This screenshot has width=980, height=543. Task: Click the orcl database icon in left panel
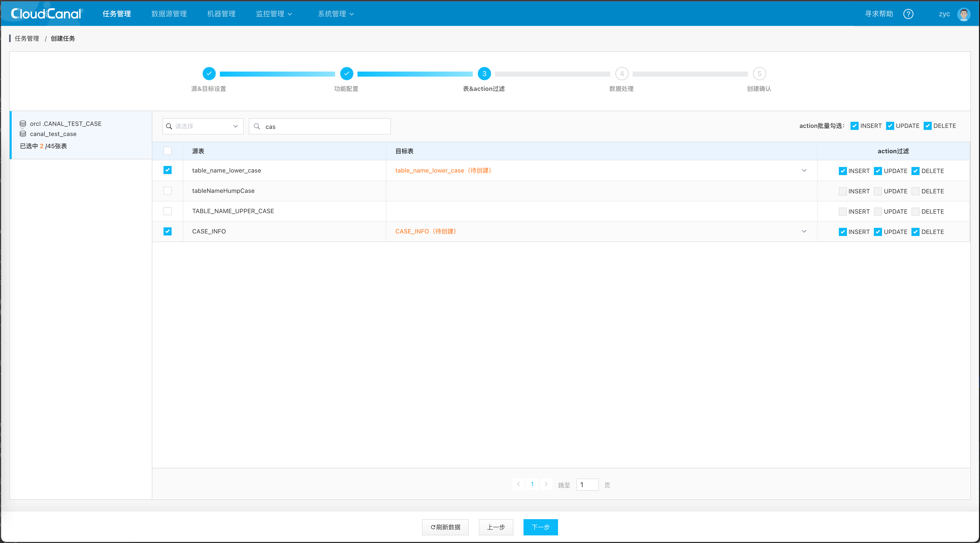coord(23,124)
